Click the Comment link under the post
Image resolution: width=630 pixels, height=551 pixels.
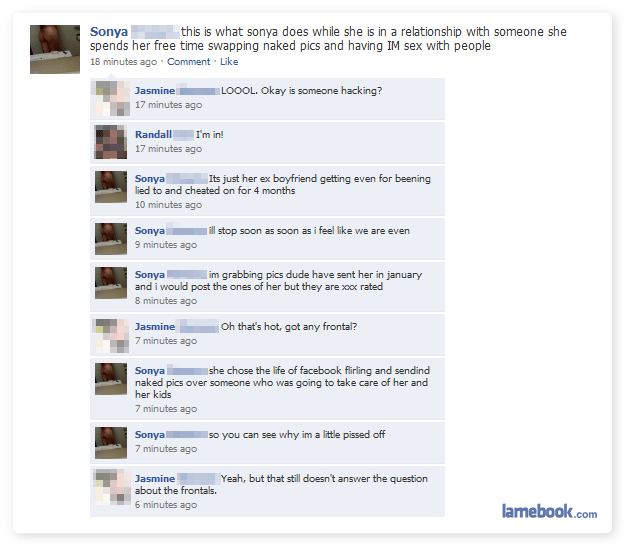[188, 62]
